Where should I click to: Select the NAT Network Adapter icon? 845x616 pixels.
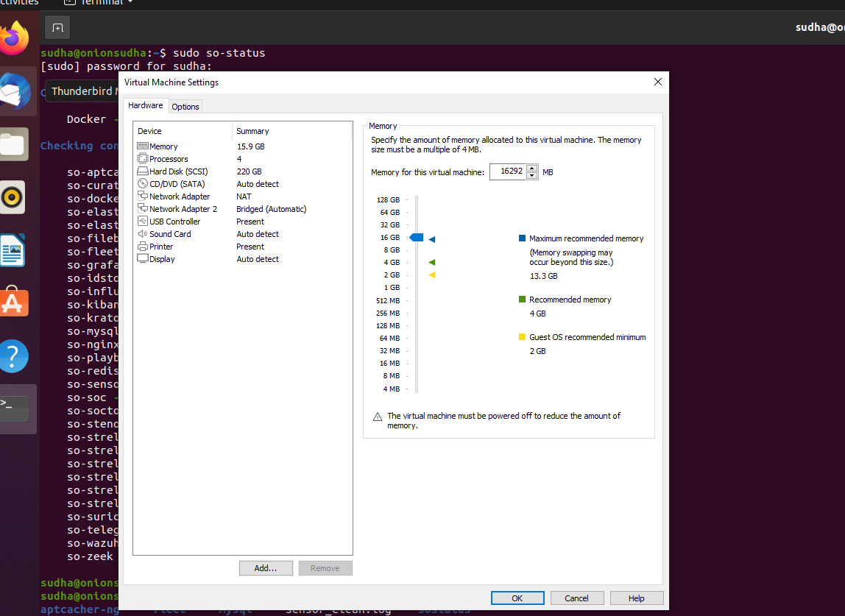pyautogui.click(x=142, y=196)
